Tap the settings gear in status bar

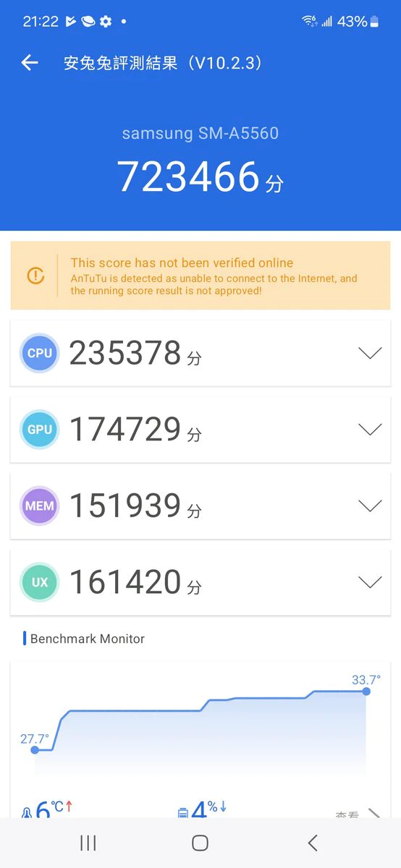tap(106, 22)
